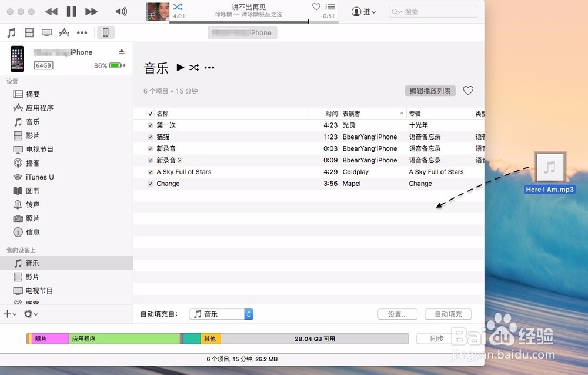The height and width of the screenshot is (375, 588).
Task: Open the Up Next list icon
Action: [x=330, y=6]
